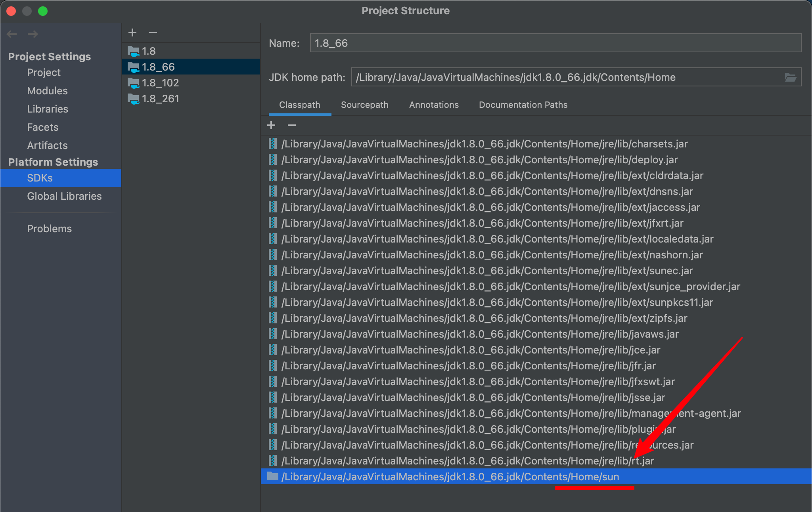The height and width of the screenshot is (512, 812).
Task: Open the Documentation Paths tab
Action: click(x=523, y=105)
